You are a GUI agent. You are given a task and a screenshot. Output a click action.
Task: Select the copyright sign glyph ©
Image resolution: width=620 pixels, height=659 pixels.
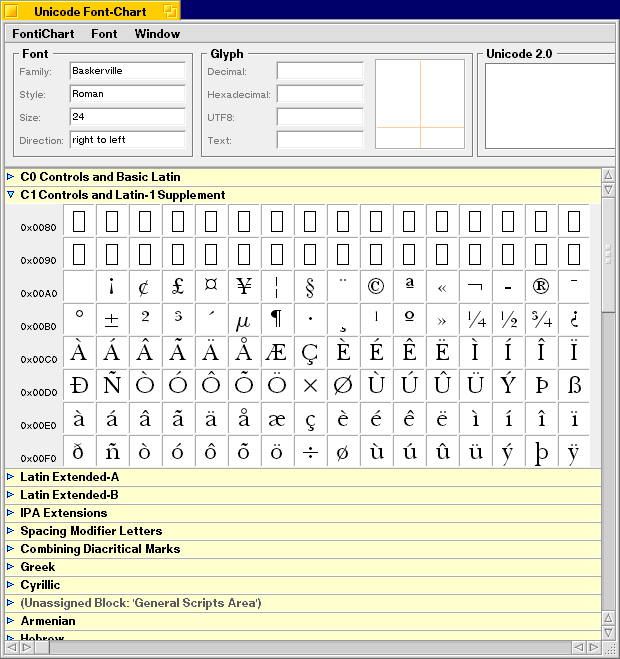(x=376, y=286)
